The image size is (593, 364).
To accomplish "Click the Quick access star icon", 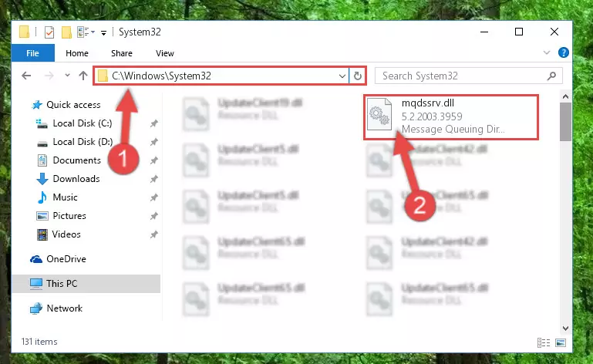I will (37, 105).
